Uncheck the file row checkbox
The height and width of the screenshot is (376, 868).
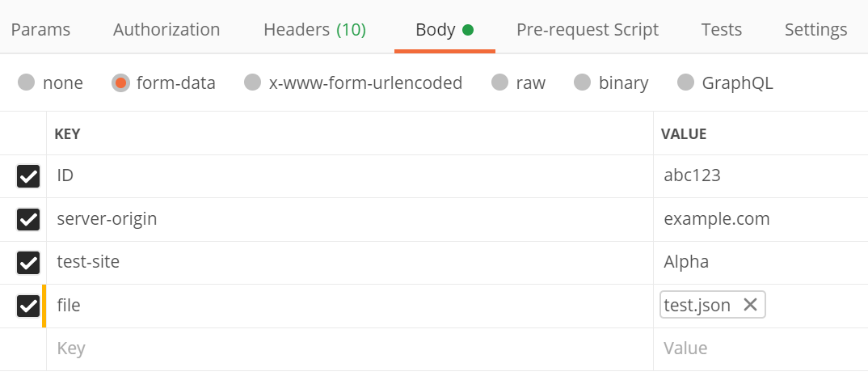click(29, 306)
